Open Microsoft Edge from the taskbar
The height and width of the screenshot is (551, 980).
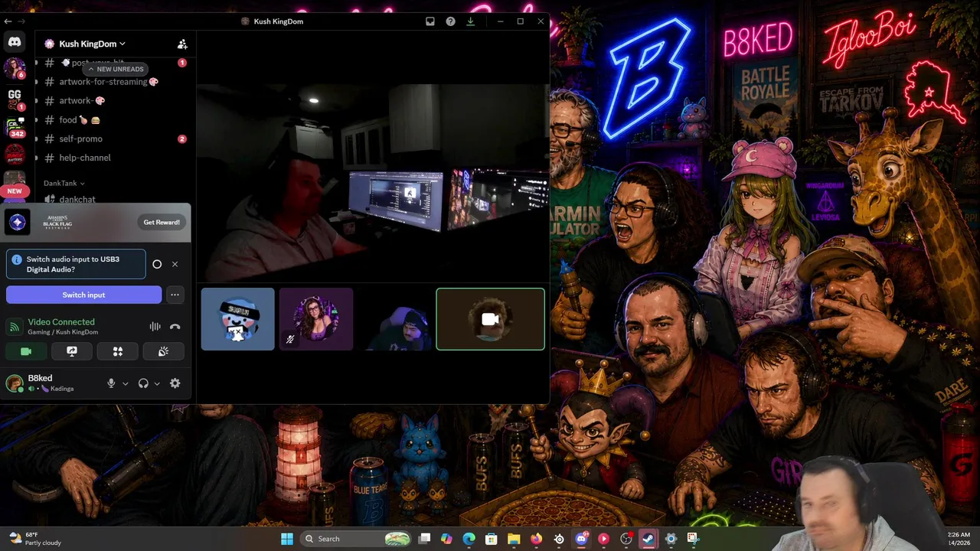(469, 539)
